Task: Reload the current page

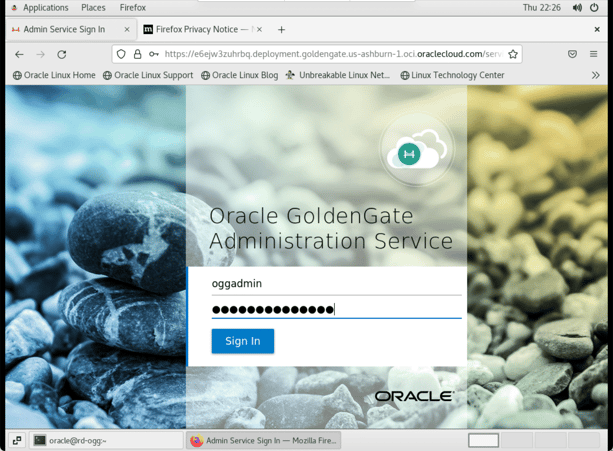Action: tap(61, 54)
